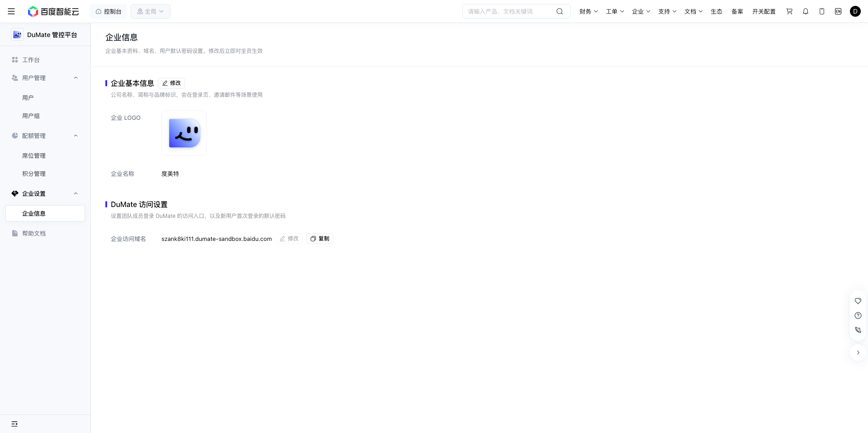Collapse the 配额管理 section
Viewport: 868px width, 433px height.
coord(76,136)
